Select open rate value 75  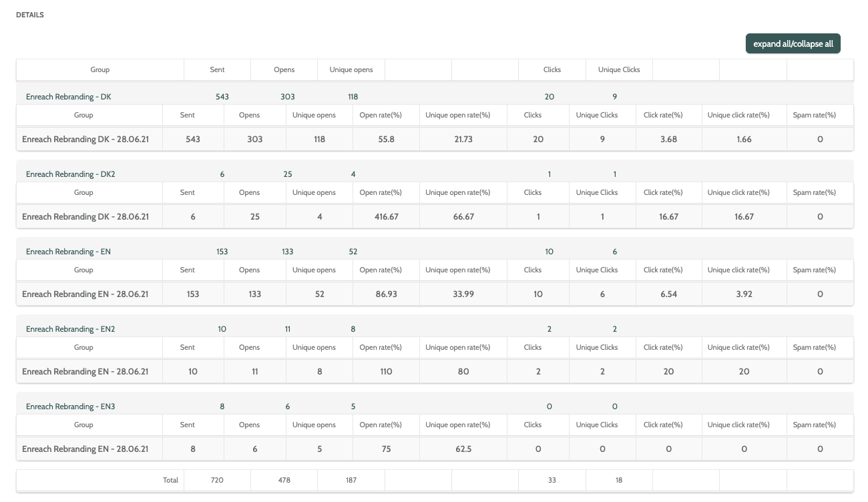(386, 449)
